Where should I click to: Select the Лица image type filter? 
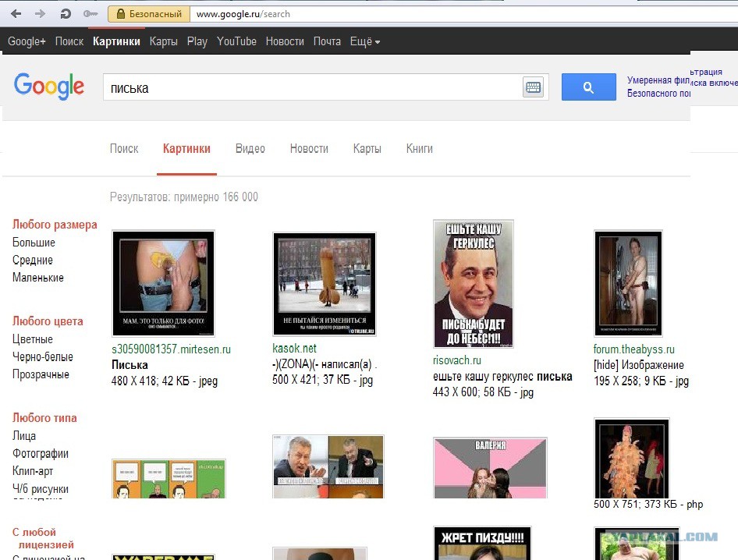coord(24,436)
